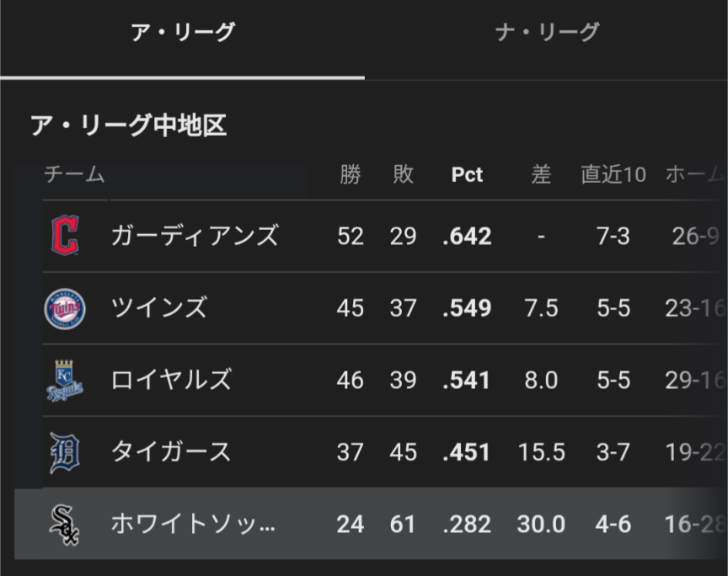Click the Detroit Tigers team logo
The image size is (728, 576).
click(65, 452)
